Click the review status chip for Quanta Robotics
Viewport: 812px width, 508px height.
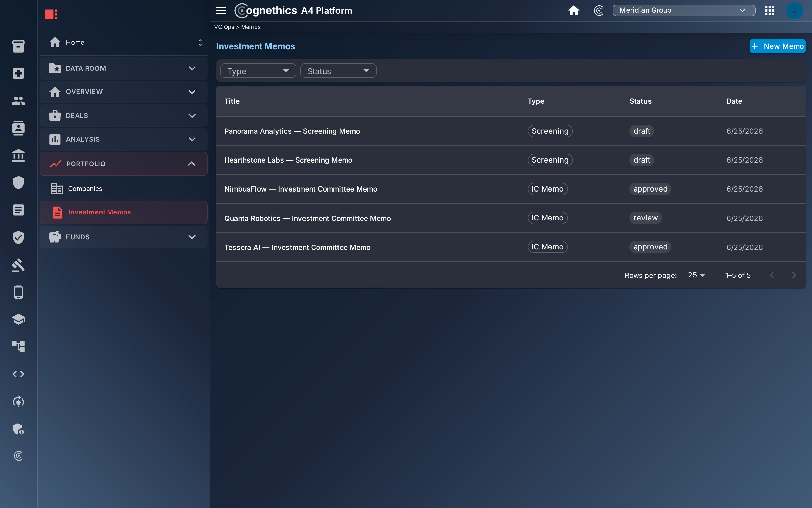pos(645,218)
